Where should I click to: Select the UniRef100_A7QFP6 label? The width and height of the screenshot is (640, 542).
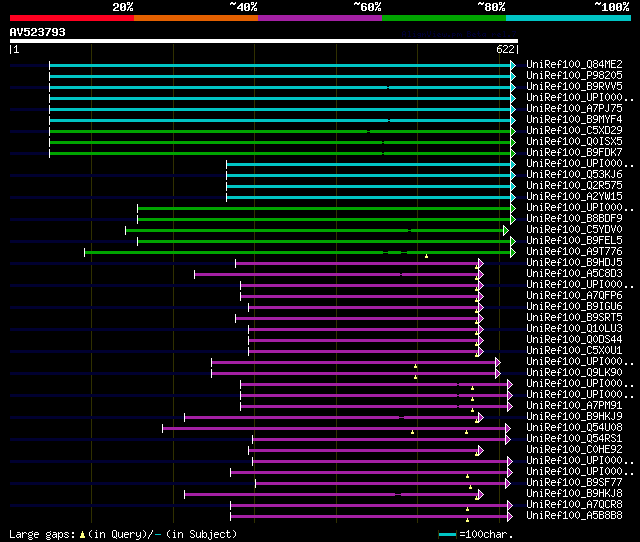pos(574,296)
